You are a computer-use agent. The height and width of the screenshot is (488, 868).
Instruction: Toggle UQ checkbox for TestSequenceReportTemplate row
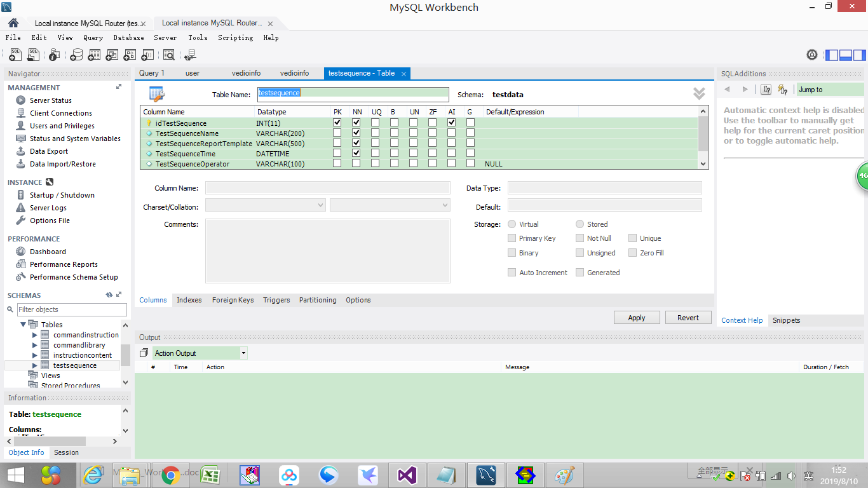376,143
